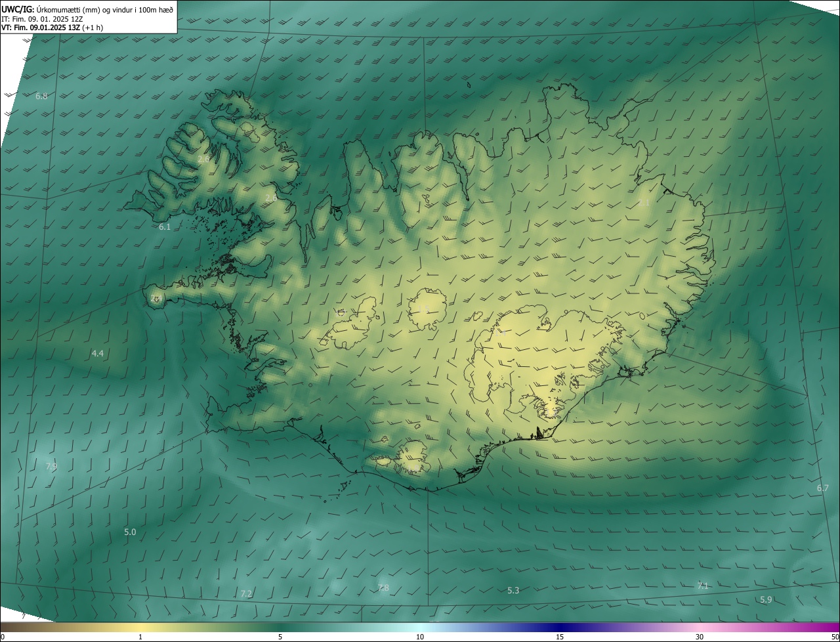Screen dimensions: 840x642
Task: Click the 1 tick label on the color scale
Action: (140, 637)
